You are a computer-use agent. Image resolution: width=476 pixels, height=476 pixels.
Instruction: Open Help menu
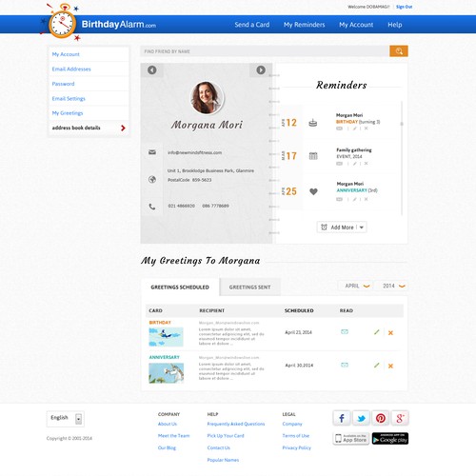coord(395,25)
